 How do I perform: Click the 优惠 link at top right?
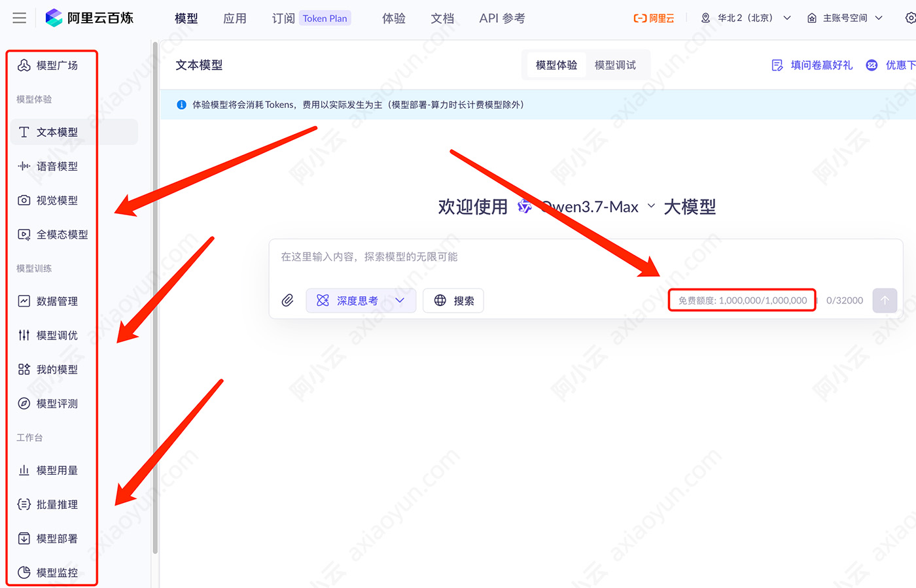pyautogui.click(x=890, y=65)
